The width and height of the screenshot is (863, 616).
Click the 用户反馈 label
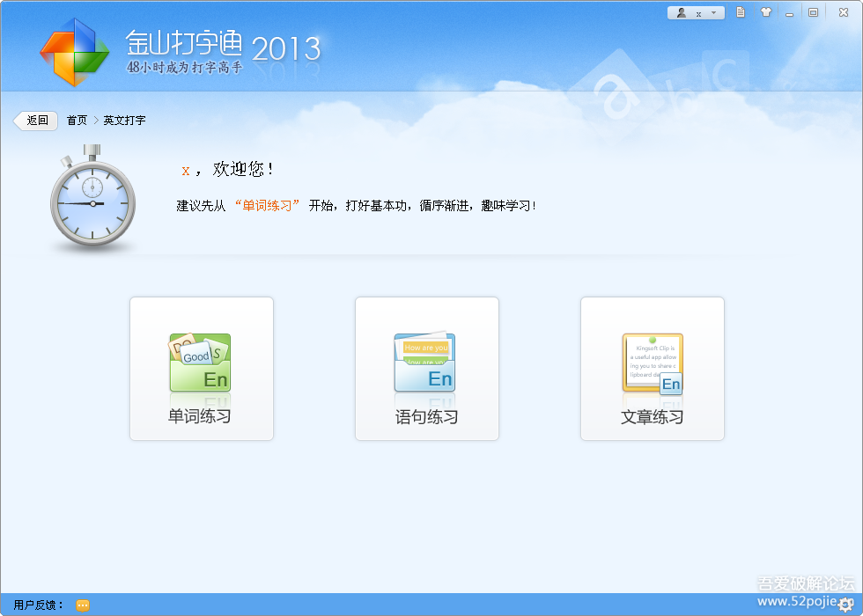click(x=38, y=605)
